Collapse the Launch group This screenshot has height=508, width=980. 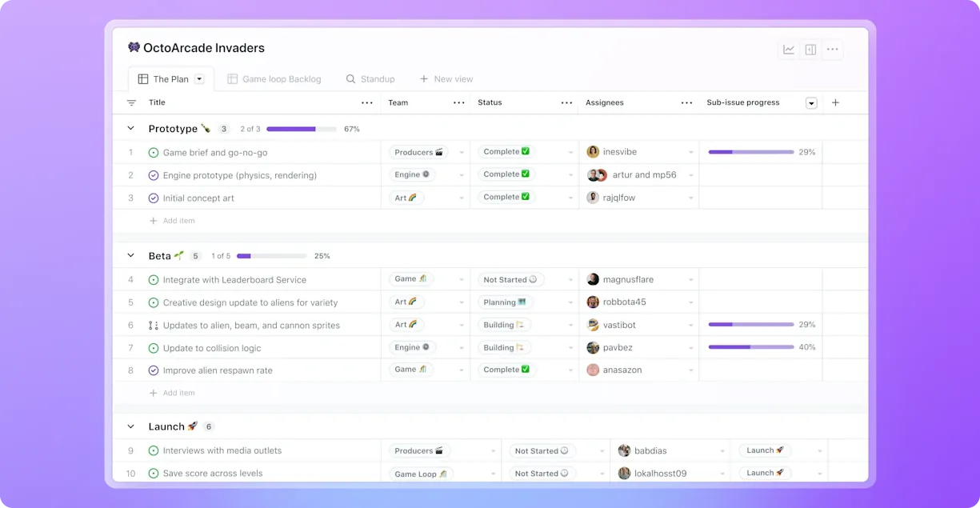(131, 426)
